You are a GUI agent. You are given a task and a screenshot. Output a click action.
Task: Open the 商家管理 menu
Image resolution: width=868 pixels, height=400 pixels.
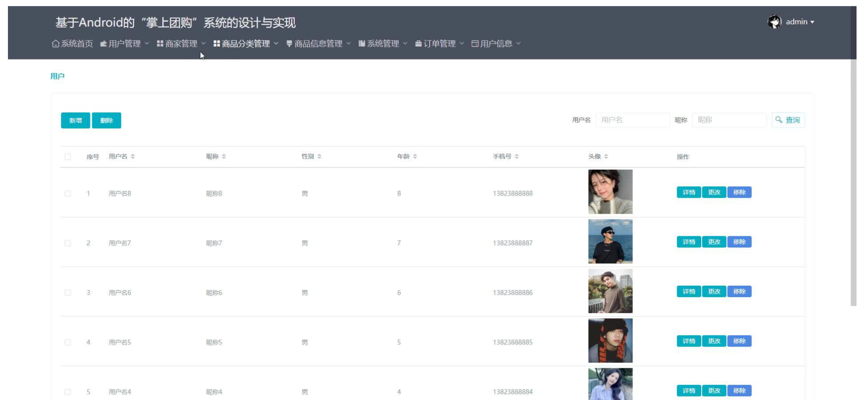181,44
